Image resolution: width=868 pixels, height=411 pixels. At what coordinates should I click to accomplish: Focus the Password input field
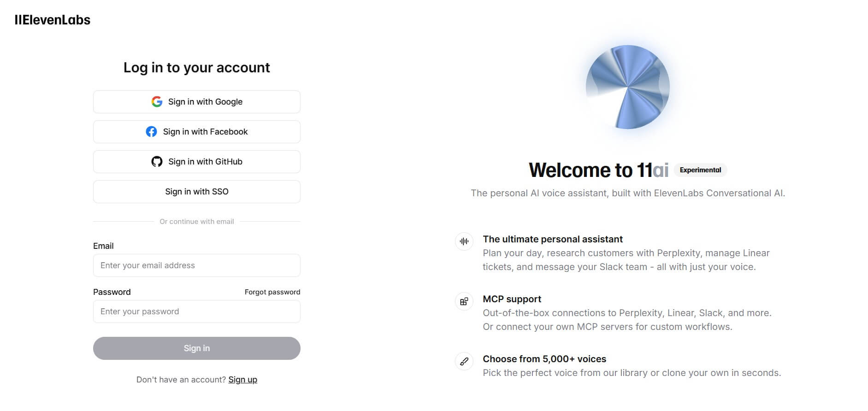tap(197, 311)
